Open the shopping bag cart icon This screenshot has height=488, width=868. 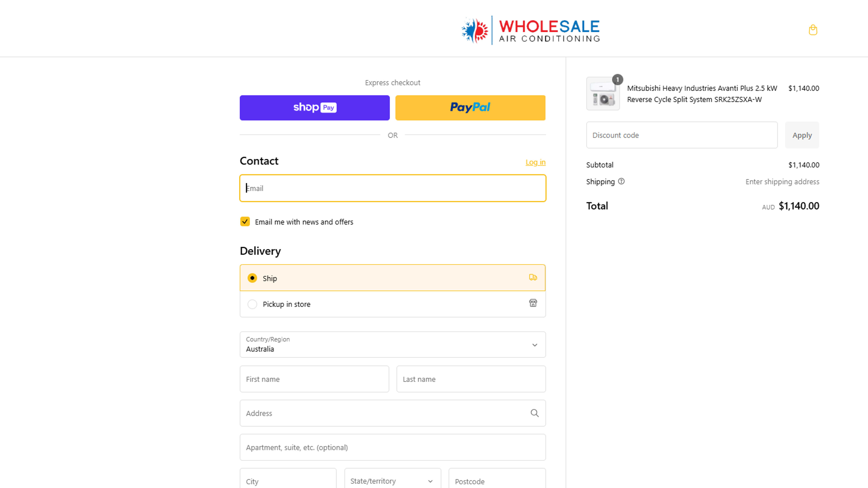coord(813,30)
